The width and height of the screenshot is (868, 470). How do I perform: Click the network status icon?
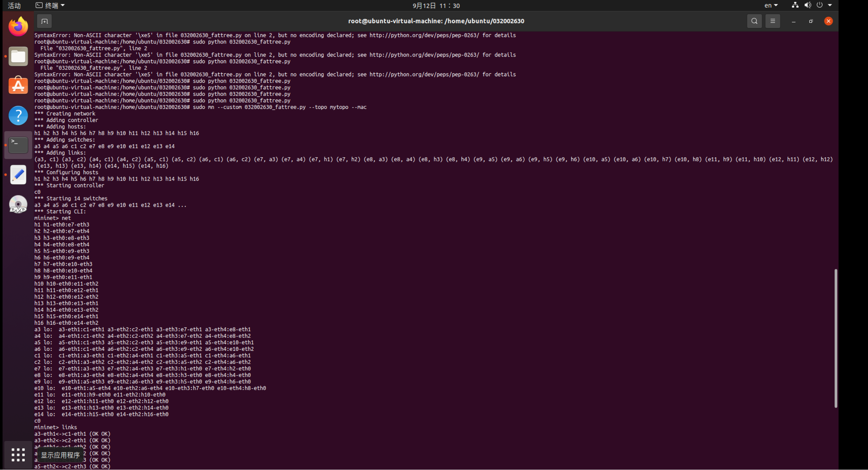click(x=795, y=5)
